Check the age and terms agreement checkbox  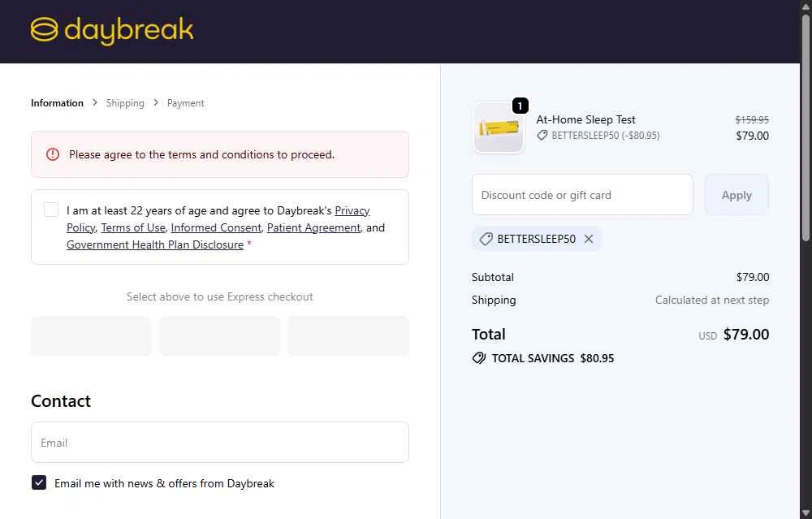tap(51, 210)
